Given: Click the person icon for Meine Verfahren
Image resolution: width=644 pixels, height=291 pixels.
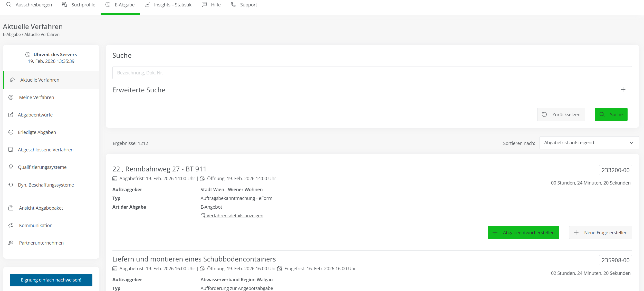Looking at the screenshot, I should (x=11, y=98).
